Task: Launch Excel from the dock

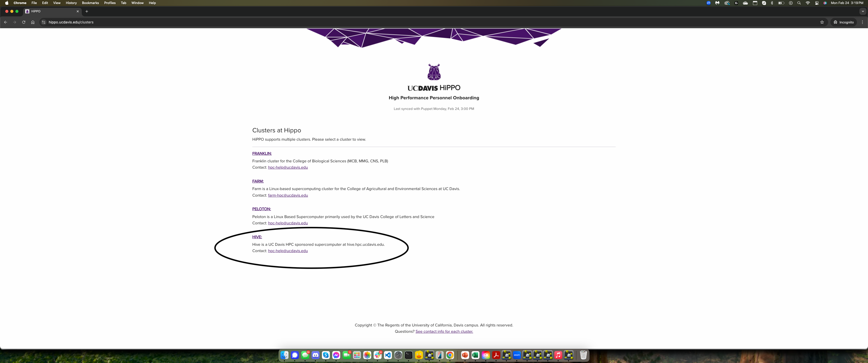Action: [475, 355]
